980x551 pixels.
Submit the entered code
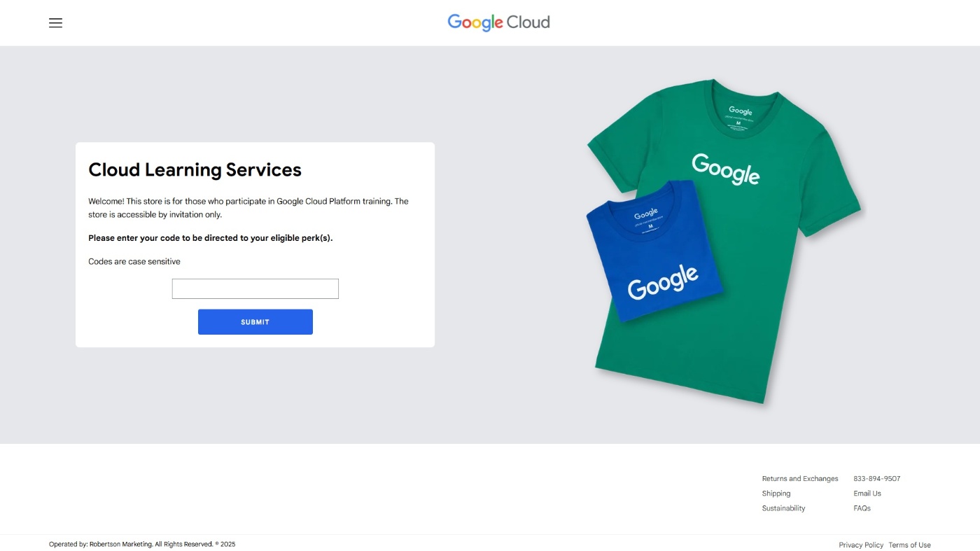tap(255, 322)
